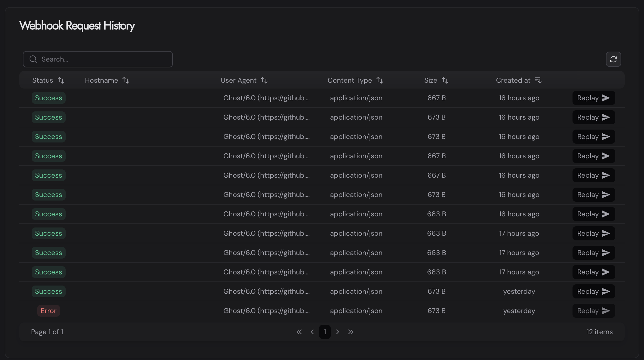Click the refresh icon button

click(x=613, y=59)
